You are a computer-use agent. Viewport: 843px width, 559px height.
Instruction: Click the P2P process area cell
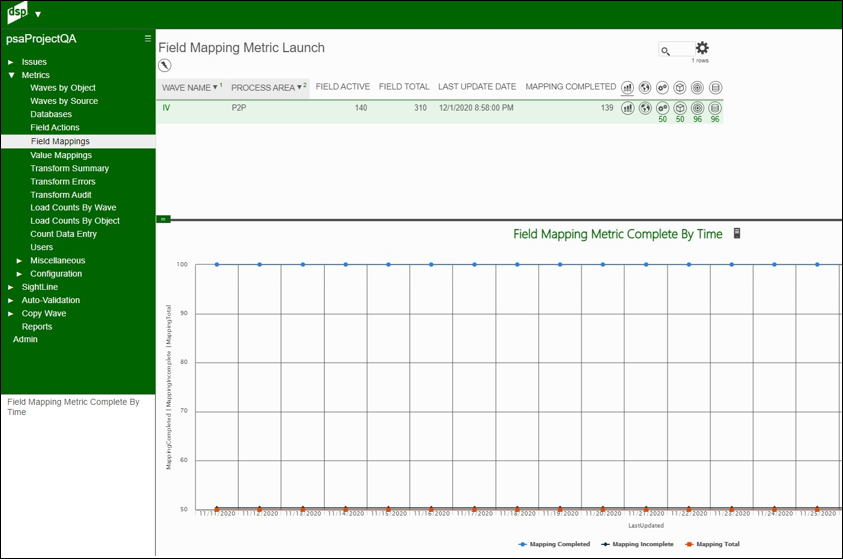[x=239, y=108]
